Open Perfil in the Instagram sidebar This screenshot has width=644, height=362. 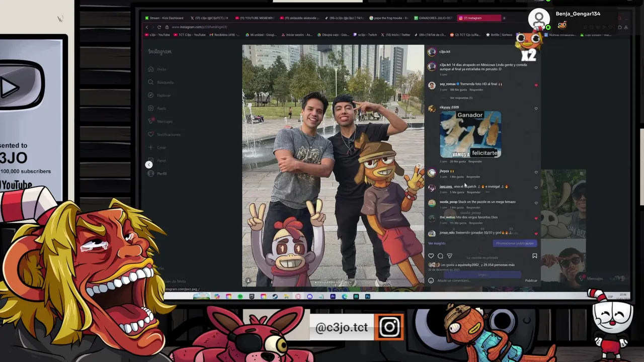157,173
